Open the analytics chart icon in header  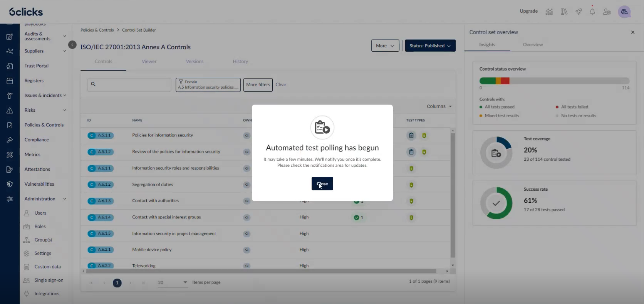549,12
